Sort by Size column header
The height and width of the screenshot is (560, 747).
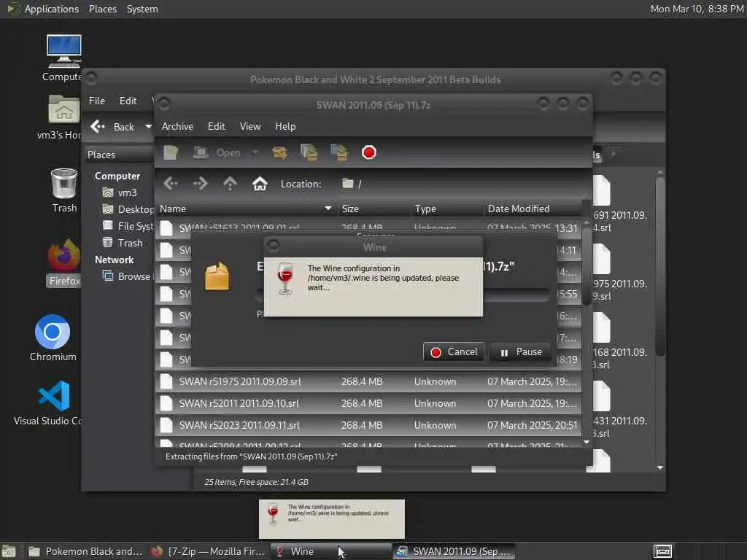373,209
